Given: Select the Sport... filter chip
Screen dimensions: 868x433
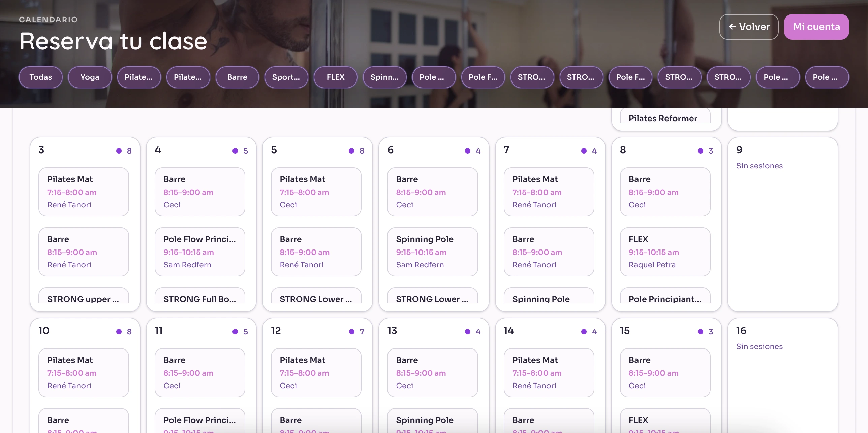Looking at the screenshot, I should point(286,77).
